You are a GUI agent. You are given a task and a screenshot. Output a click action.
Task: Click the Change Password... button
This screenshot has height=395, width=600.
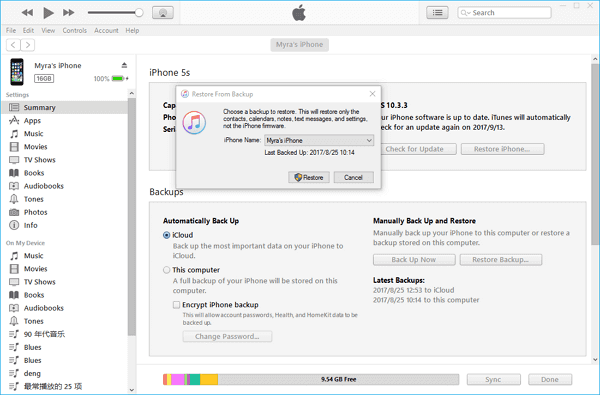[x=227, y=336]
